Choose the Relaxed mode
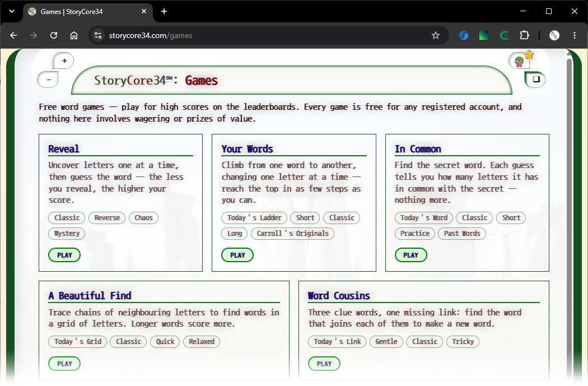The image size is (588, 386). pyautogui.click(x=202, y=341)
